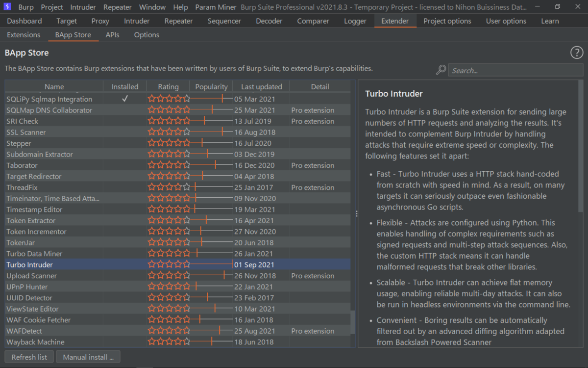The height and width of the screenshot is (368, 588).
Task: Open the APIs sub-tab
Action: [112, 35]
